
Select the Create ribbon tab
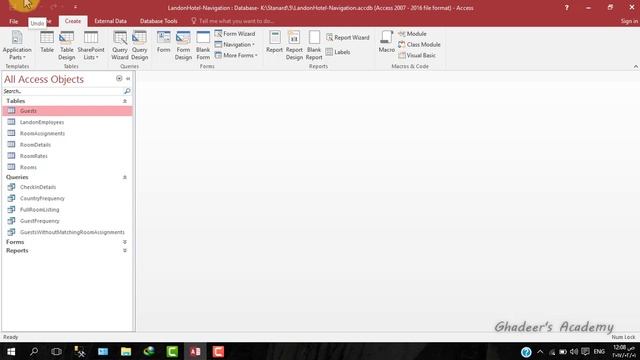(x=73, y=21)
